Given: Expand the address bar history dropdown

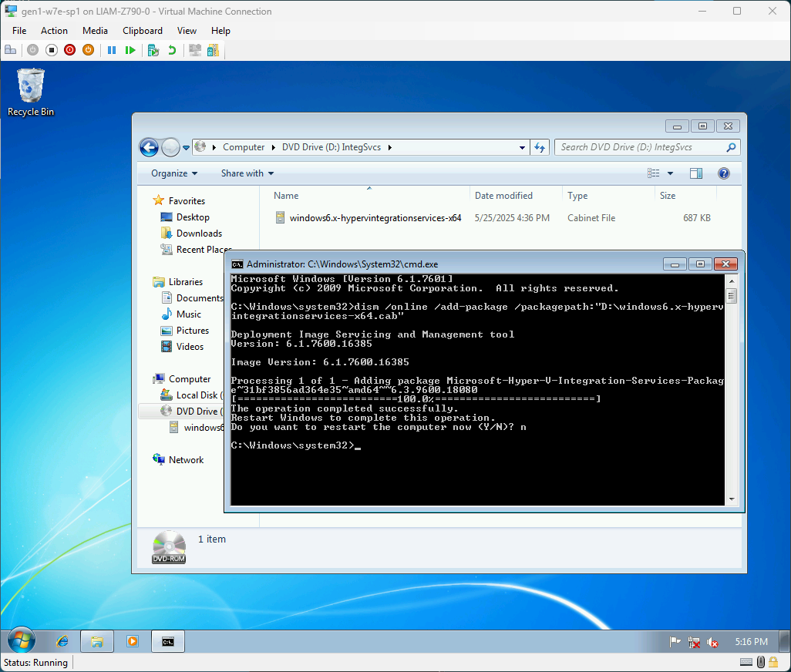Looking at the screenshot, I should pos(522,148).
